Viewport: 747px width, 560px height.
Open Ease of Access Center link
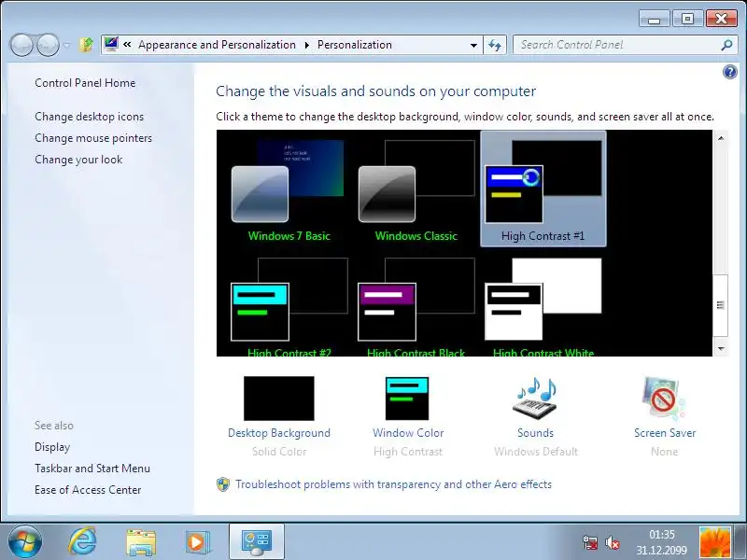pyautogui.click(x=88, y=490)
